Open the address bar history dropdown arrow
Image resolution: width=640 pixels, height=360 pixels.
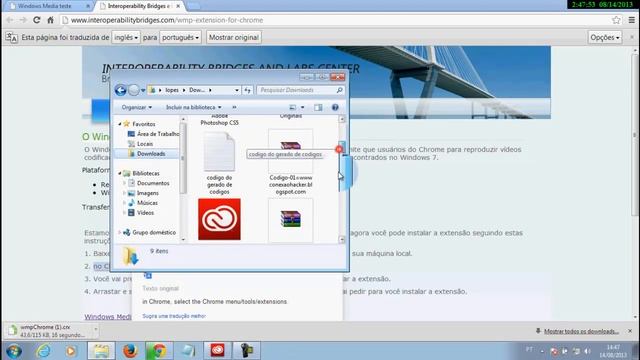pos(237,90)
